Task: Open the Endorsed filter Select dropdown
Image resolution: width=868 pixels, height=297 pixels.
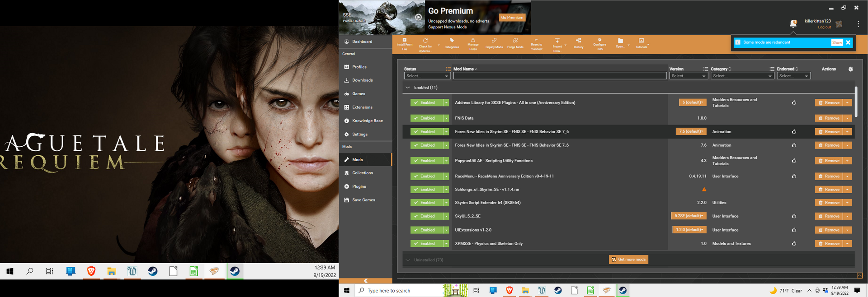Action: (x=793, y=76)
